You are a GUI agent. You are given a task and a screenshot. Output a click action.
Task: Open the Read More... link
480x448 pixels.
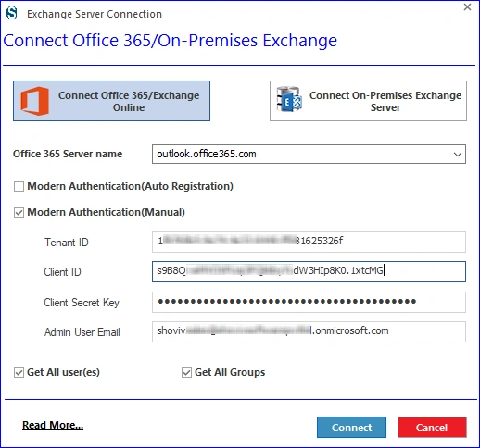click(x=53, y=425)
